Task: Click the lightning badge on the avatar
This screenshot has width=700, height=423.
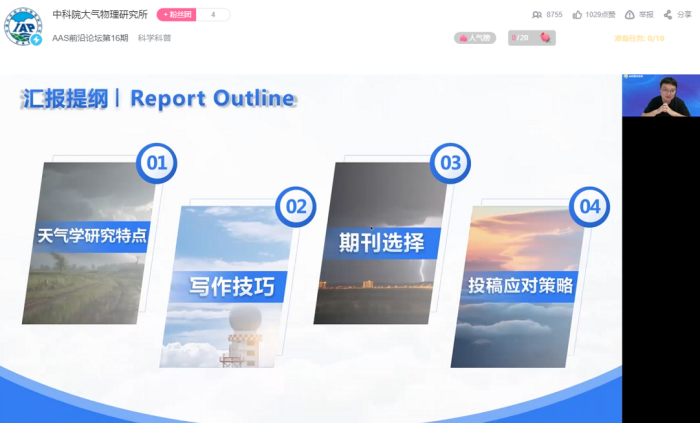Action: (37, 40)
